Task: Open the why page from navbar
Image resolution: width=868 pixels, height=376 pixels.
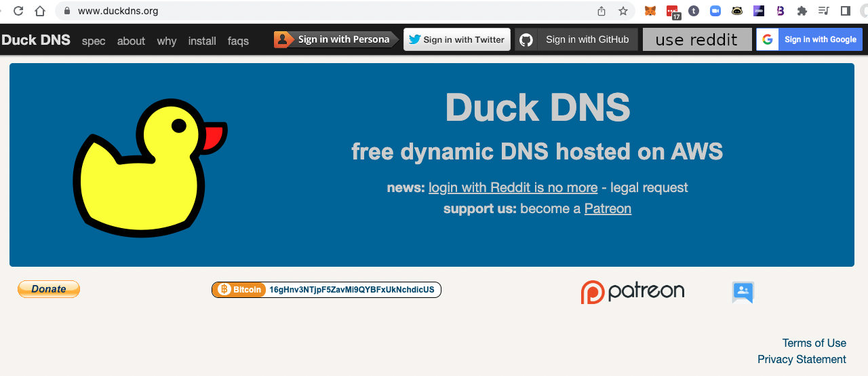Action: tap(167, 41)
